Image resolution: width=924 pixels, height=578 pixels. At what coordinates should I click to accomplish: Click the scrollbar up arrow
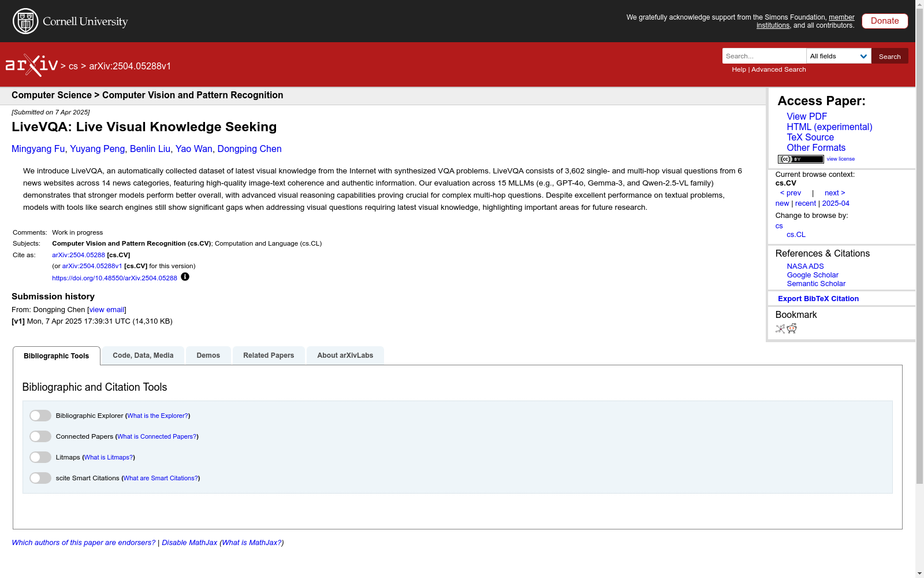point(919,5)
